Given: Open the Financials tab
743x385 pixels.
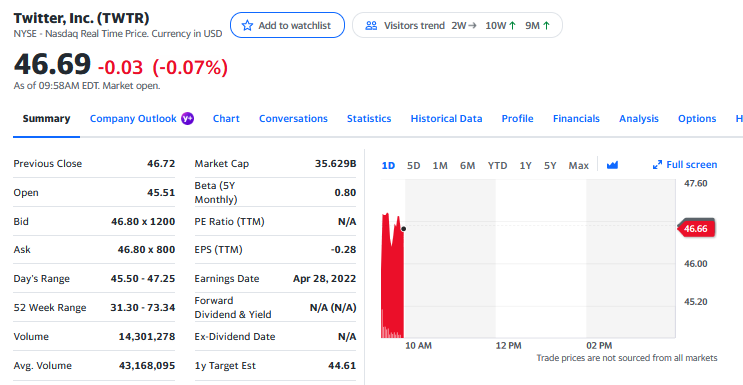Looking at the screenshot, I should (576, 119).
